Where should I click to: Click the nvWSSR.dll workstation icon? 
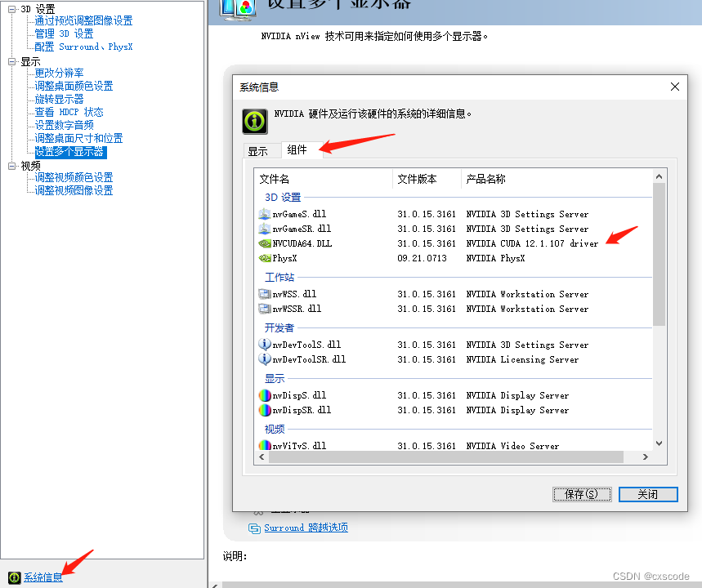pyautogui.click(x=265, y=309)
